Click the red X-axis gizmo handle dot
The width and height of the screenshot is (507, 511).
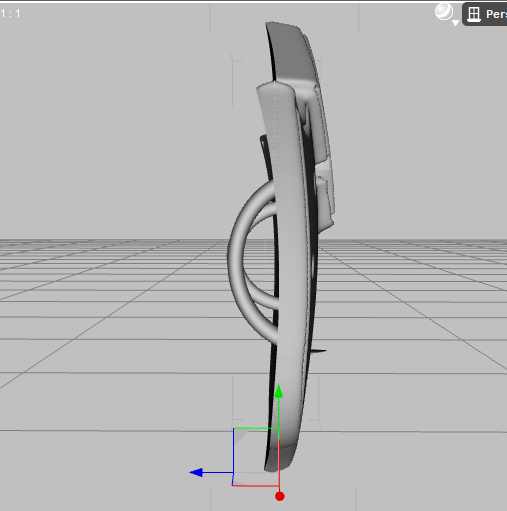(x=280, y=496)
